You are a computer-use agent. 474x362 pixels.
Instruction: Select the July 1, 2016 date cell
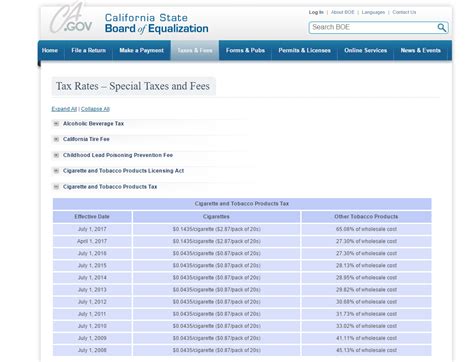click(x=92, y=253)
